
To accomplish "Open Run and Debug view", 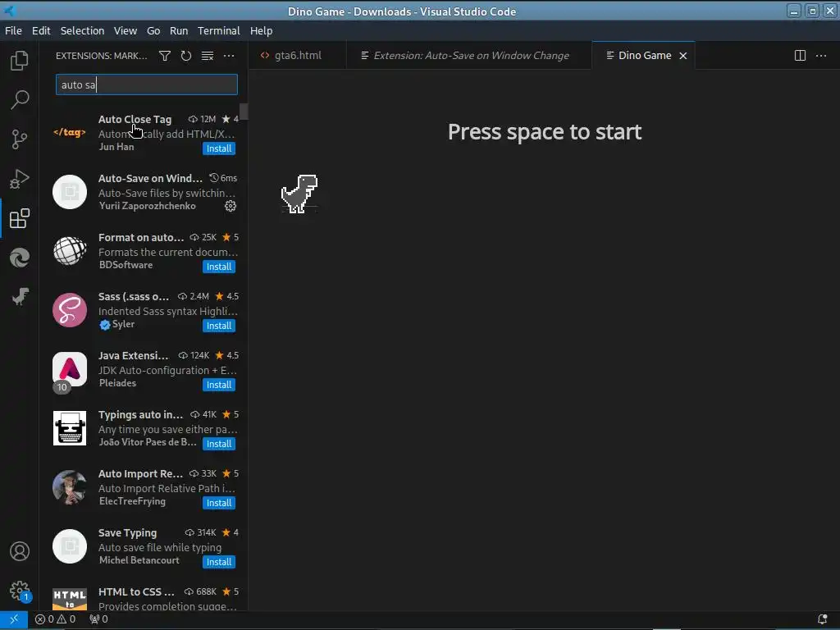I will tap(20, 179).
